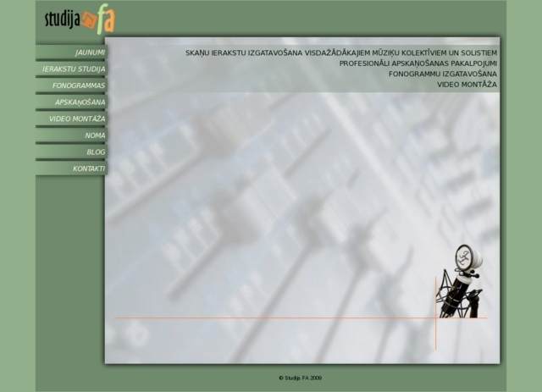
Task: Click "PROFESIONĀLI APSKAŅOŠANAS PAKALPOJUMI" text
Action: (418, 63)
